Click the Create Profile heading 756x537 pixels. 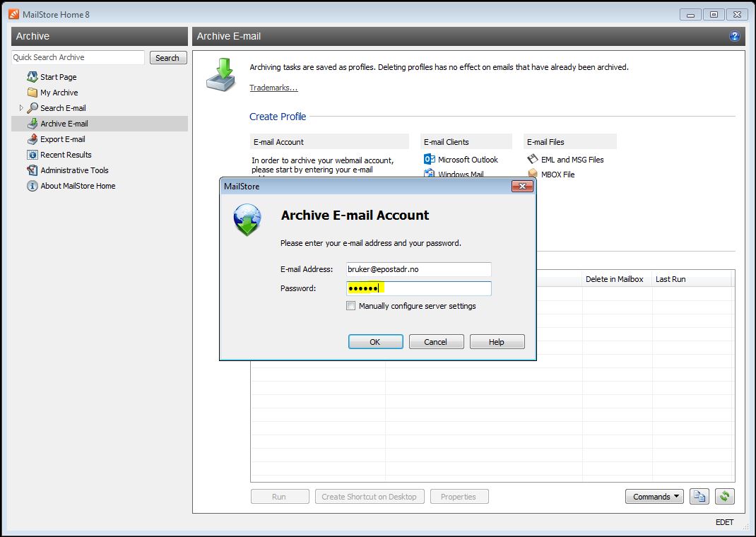point(278,117)
